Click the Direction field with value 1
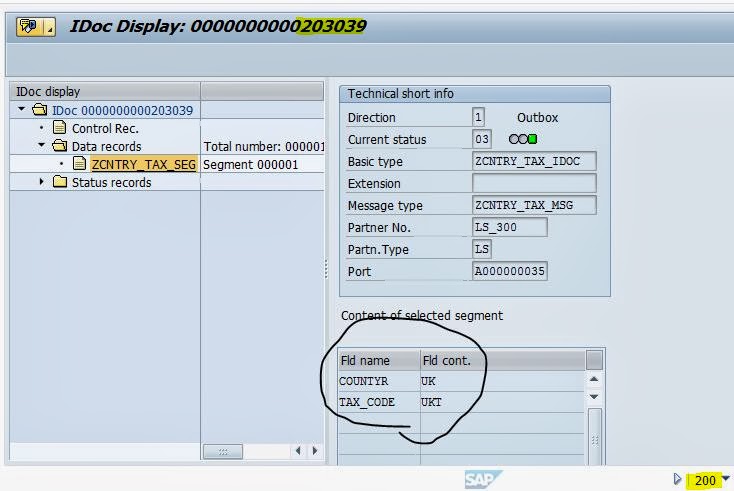 pos(478,117)
